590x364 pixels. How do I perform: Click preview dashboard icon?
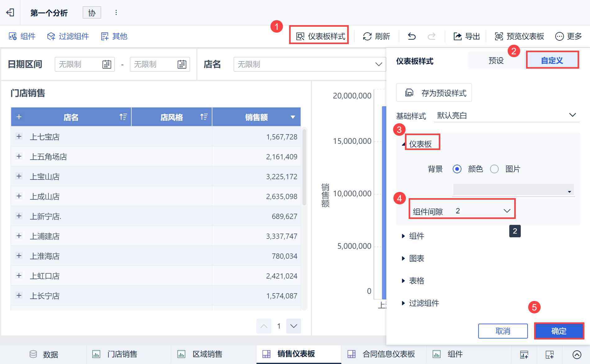click(x=499, y=36)
